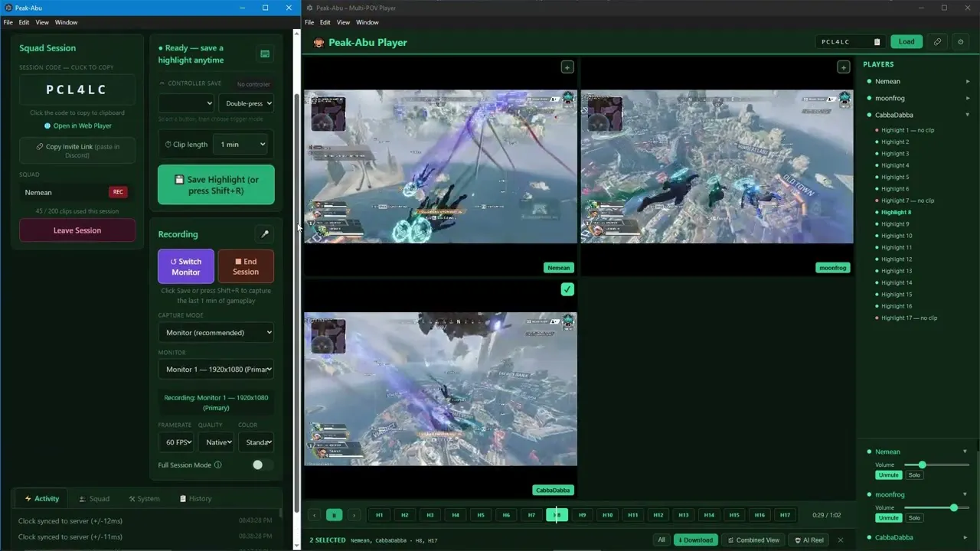Copy the PCL4LC session code
Screen dimensions: 980x551
point(77,90)
